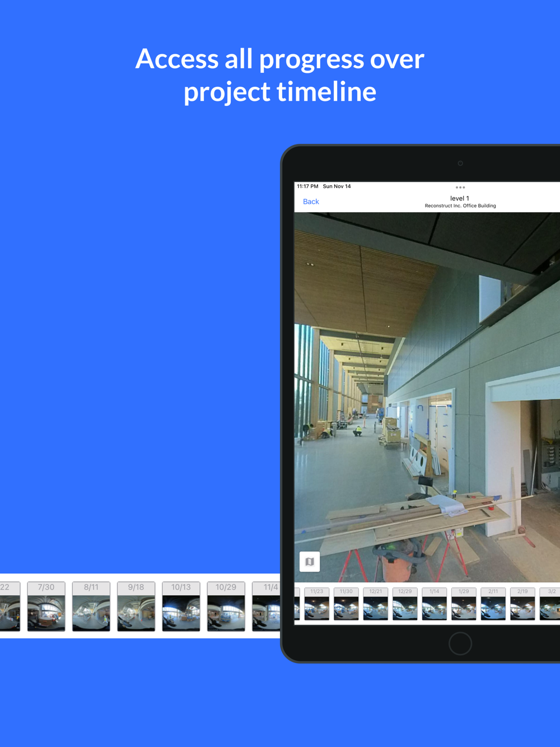Viewport: 560px width, 747px height.
Task: Select the 8/11 capture thumbnail
Action: [x=91, y=607]
